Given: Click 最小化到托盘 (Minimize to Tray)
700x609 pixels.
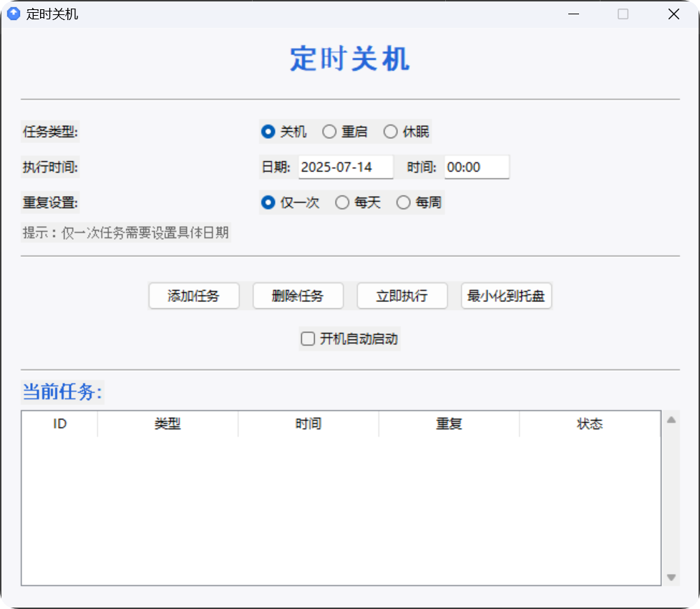Looking at the screenshot, I should click(506, 296).
